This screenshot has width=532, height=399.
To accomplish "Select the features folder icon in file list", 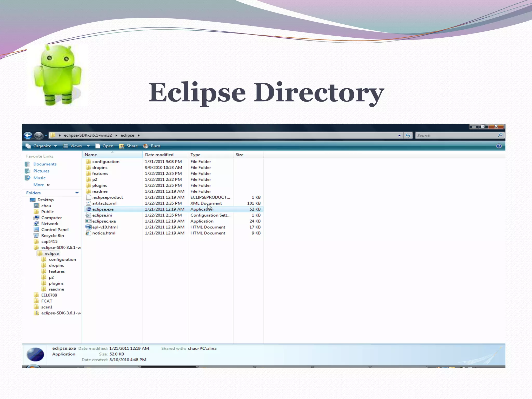I will (88, 173).
